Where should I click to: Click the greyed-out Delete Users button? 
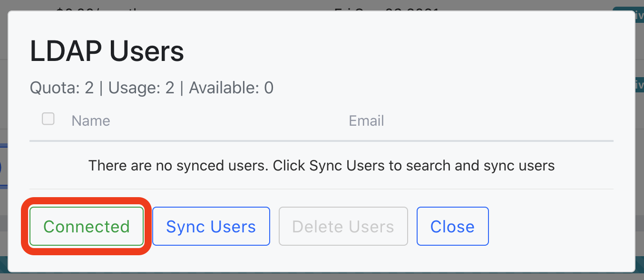(x=343, y=226)
